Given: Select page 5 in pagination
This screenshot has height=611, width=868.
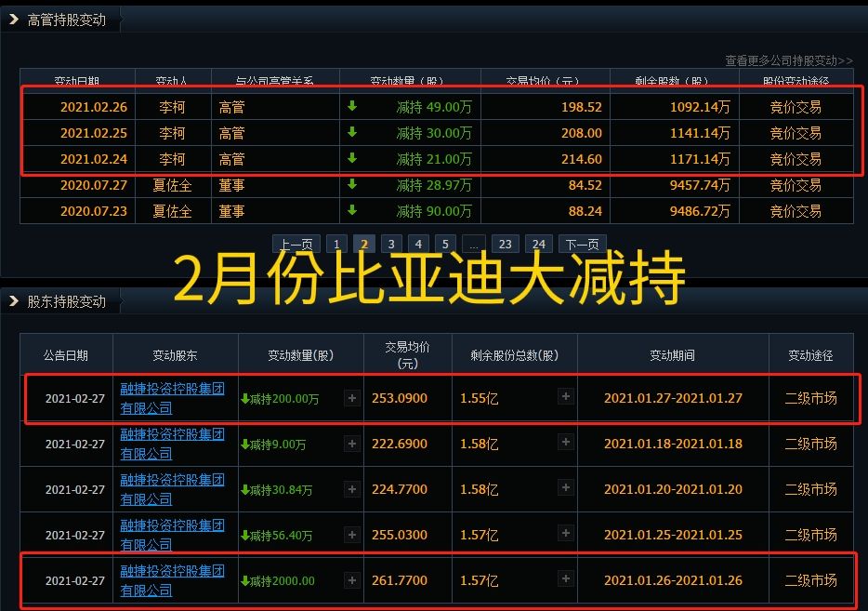Looking at the screenshot, I should tap(445, 244).
